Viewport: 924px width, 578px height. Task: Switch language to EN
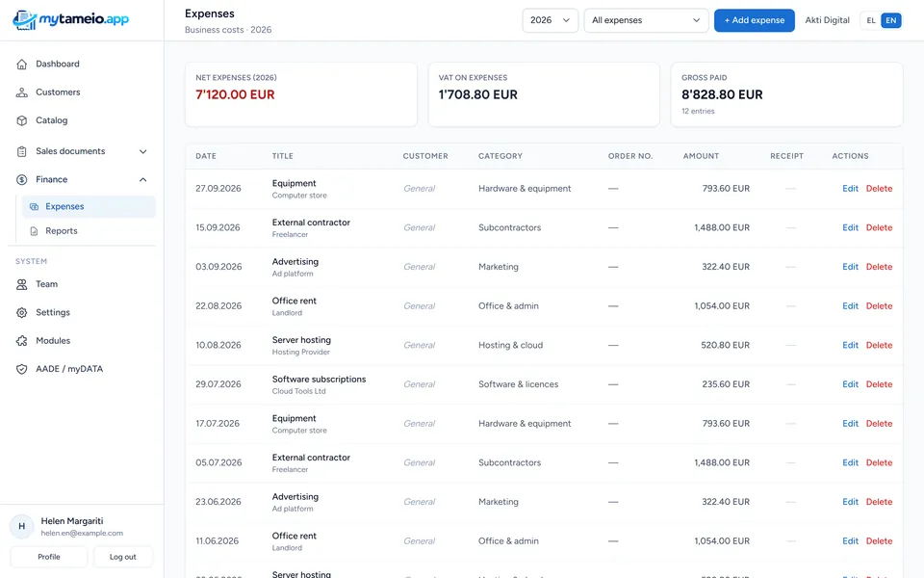tap(891, 20)
